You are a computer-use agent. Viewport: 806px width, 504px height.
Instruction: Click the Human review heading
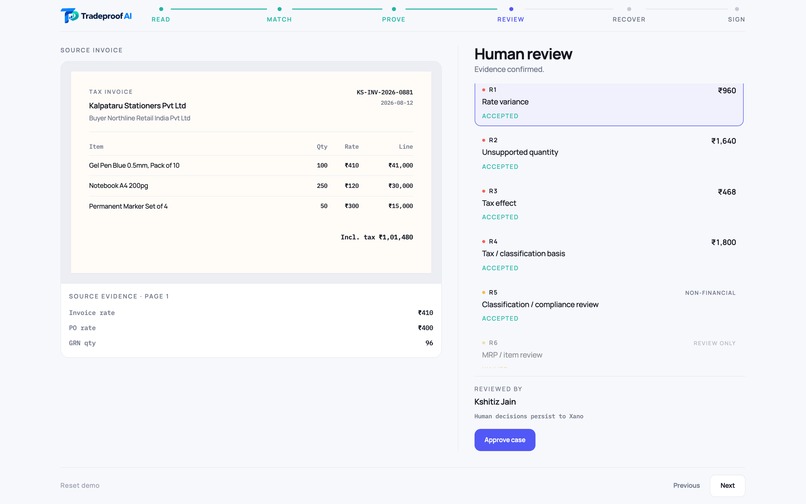tap(523, 54)
